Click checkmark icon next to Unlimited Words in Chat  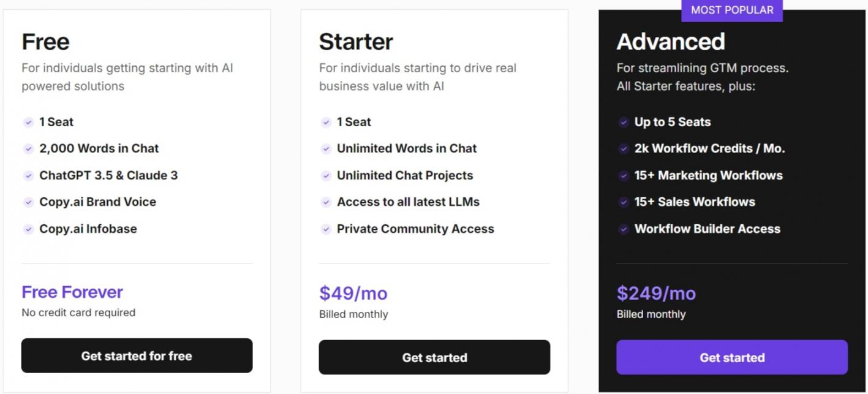pyautogui.click(x=326, y=149)
